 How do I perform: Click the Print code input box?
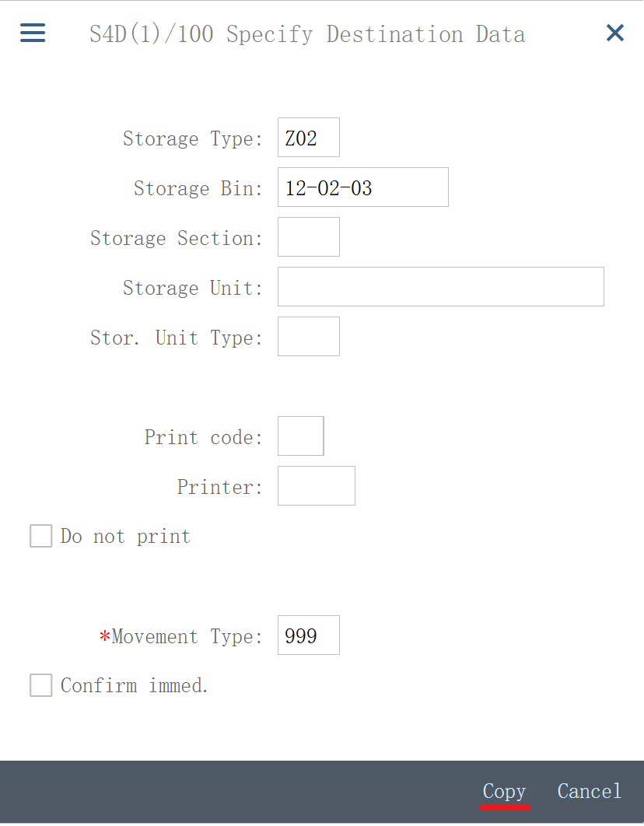click(300, 437)
